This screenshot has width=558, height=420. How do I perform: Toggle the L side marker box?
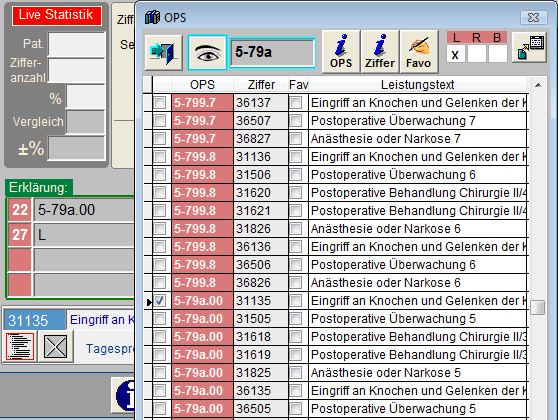pyautogui.click(x=456, y=55)
